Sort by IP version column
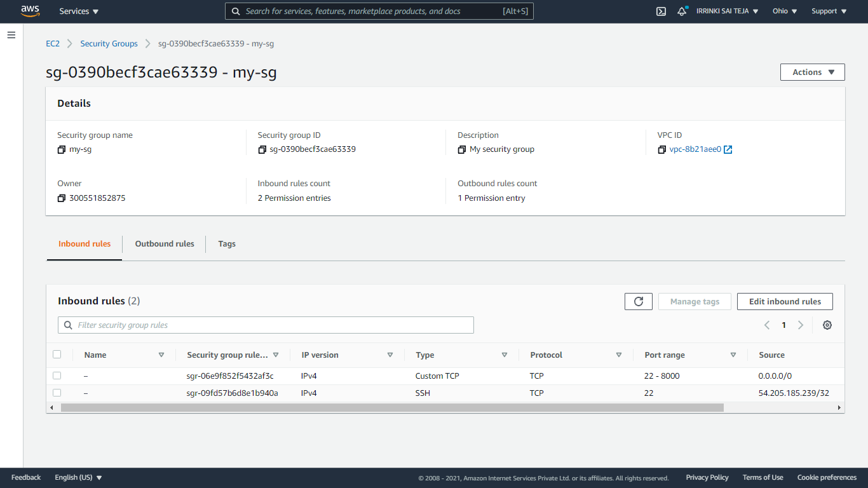This screenshot has height=488, width=868. pos(390,355)
